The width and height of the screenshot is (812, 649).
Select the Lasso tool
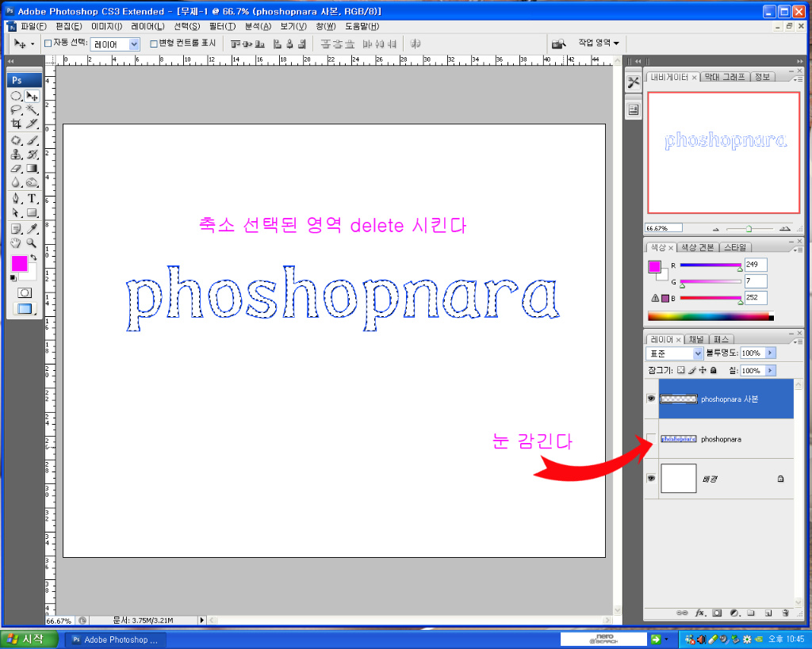point(16,109)
